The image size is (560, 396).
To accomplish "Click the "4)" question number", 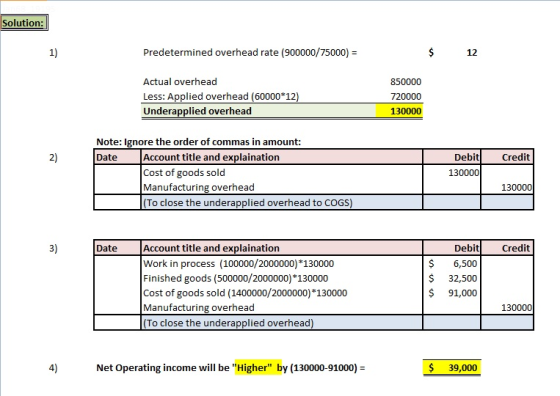I will point(53,368).
